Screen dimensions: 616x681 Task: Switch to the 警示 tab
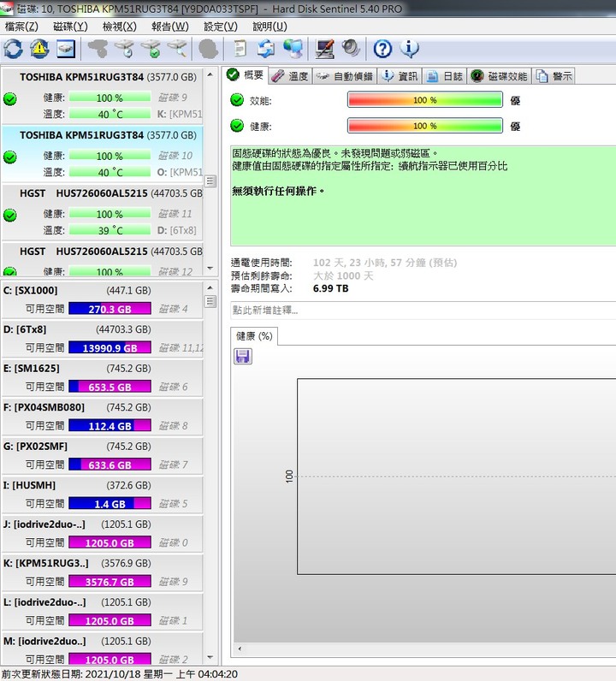coord(554,76)
